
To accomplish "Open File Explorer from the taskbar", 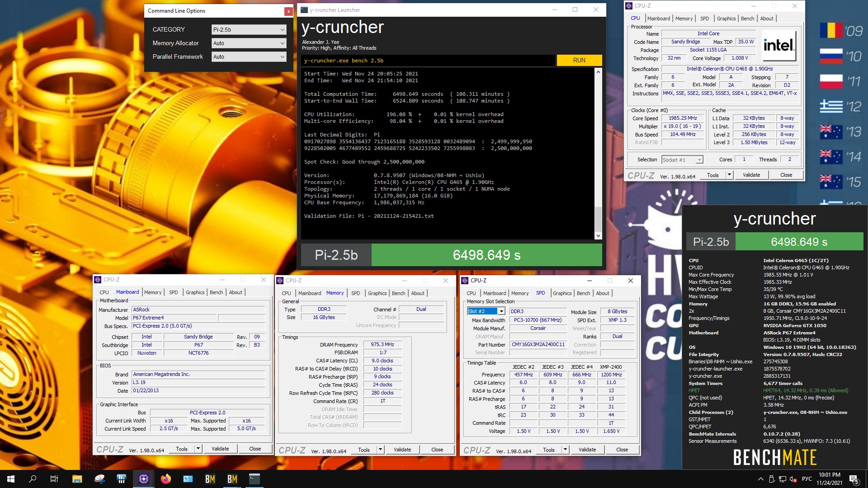I will coord(77,479).
